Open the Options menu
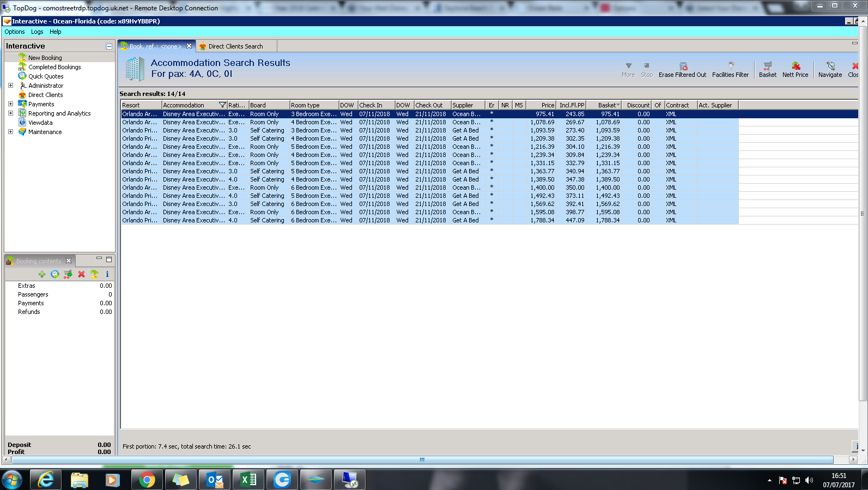Image resolution: width=868 pixels, height=490 pixels. [15, 32]
